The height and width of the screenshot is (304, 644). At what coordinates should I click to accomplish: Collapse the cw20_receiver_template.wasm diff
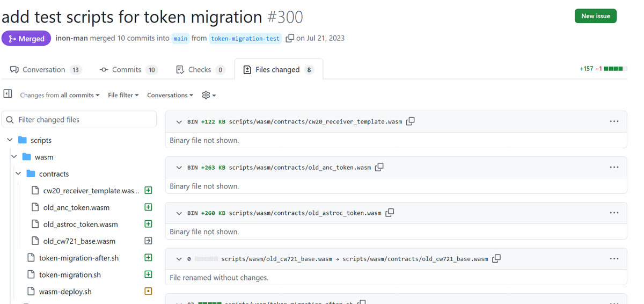pyautogui.click(x=179, y=122)
